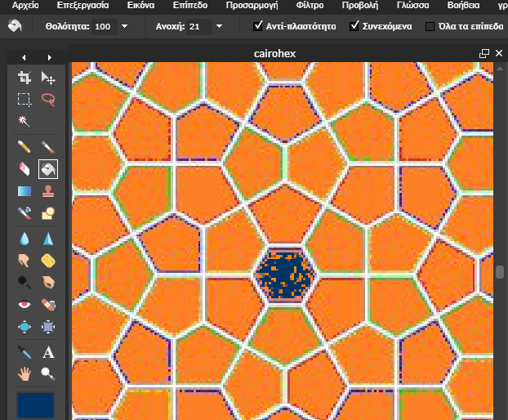
Task: Select the Red Eye Reduction tool
Action: tap(25, 305)
